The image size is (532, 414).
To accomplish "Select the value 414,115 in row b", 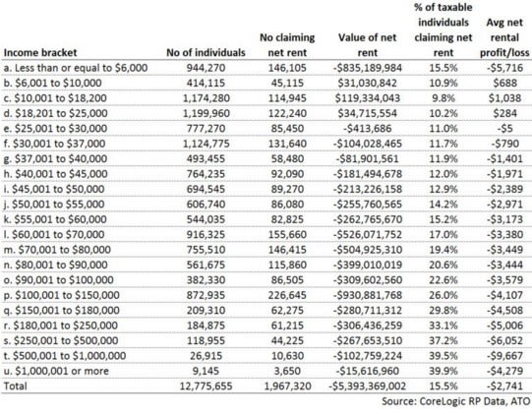I will [206, 84].
